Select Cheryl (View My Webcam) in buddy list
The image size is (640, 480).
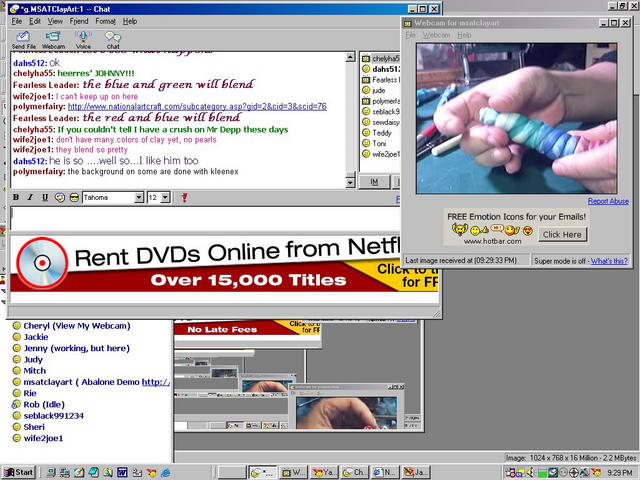[x=71, y=326]
